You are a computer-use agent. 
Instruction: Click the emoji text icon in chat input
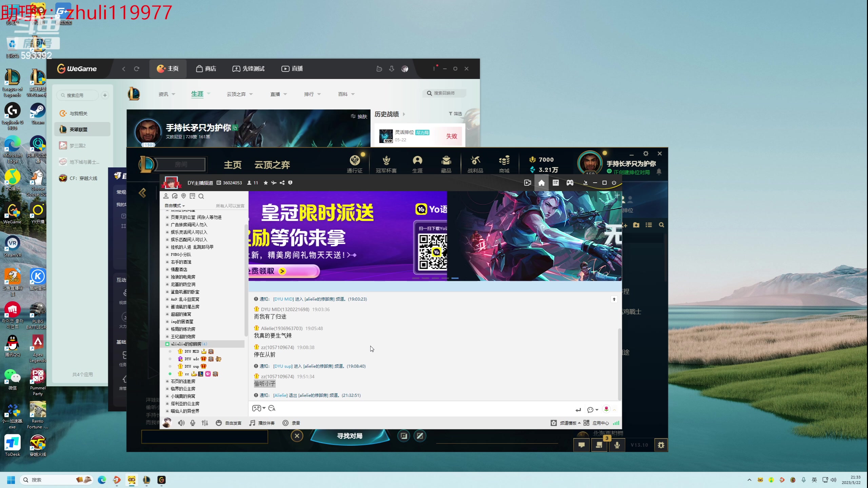(272, 408)
